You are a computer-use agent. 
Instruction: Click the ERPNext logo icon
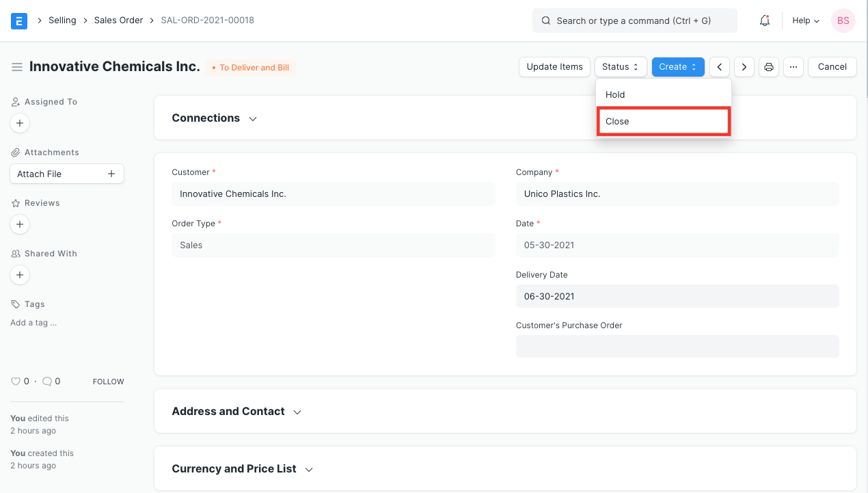coord(18,21)
